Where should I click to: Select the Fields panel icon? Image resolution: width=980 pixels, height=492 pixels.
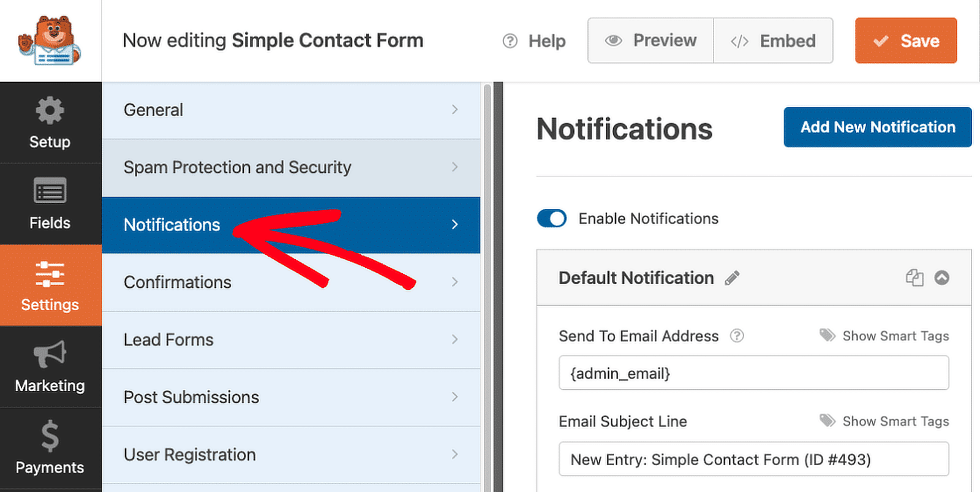pos(50,191)
